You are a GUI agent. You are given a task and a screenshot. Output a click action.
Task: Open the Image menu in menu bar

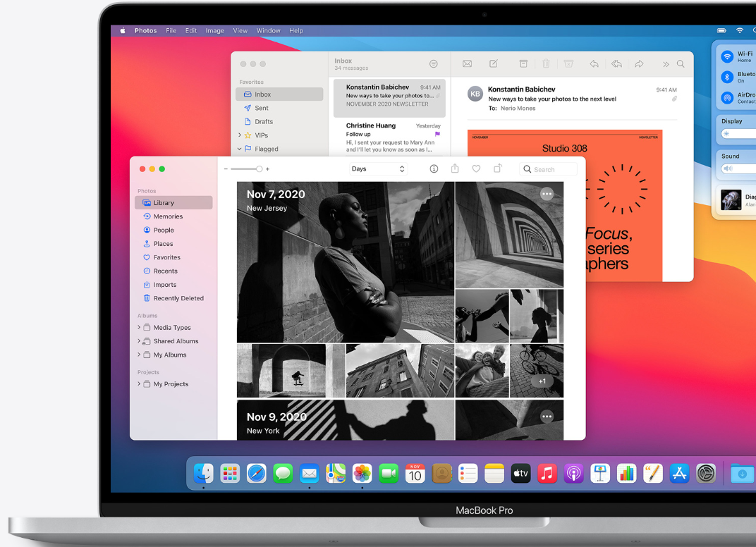(214, 31)
